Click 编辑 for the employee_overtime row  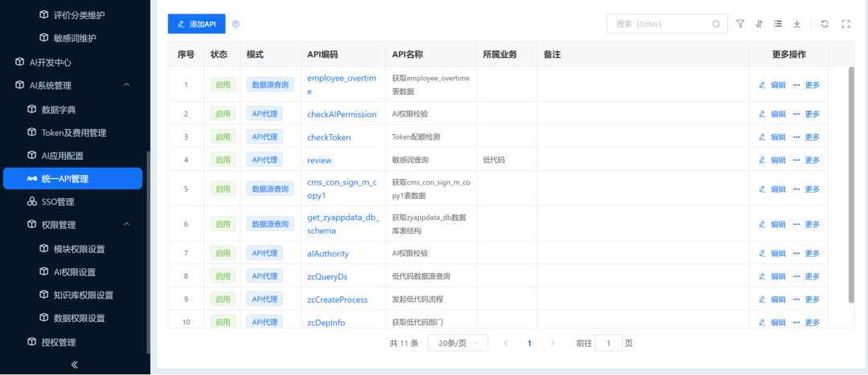pyautogui.click(x=772, y=84)
